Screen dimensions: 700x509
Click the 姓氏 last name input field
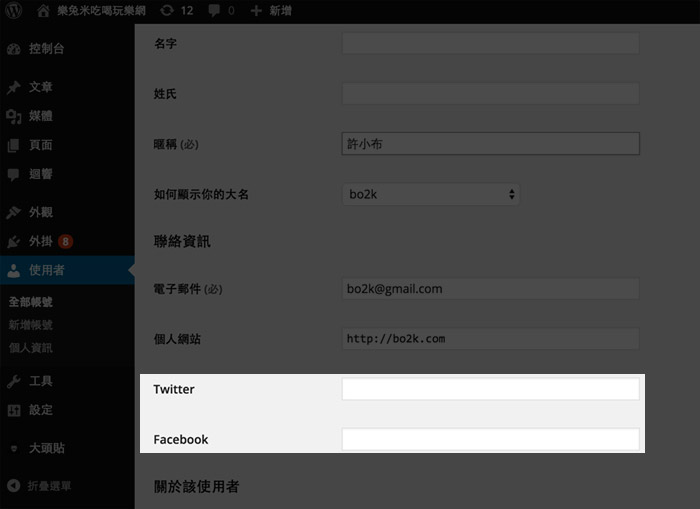click(491, 94)
